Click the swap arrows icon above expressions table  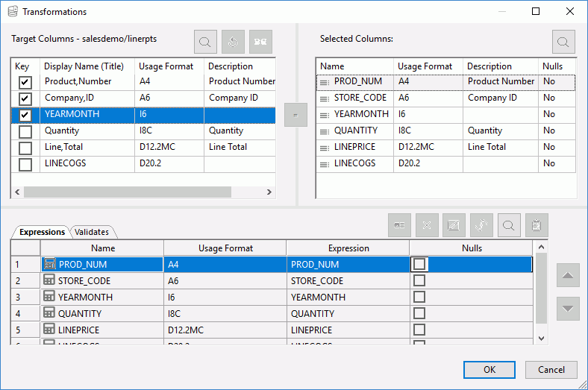click(x=481, y=225)
